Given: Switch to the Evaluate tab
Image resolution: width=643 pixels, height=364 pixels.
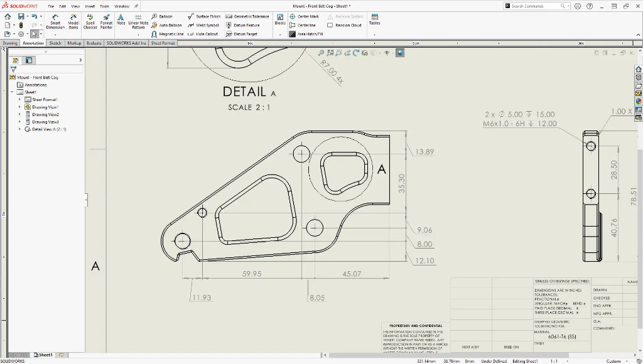Looking at the screenshot, I should [x=94, y=43].
